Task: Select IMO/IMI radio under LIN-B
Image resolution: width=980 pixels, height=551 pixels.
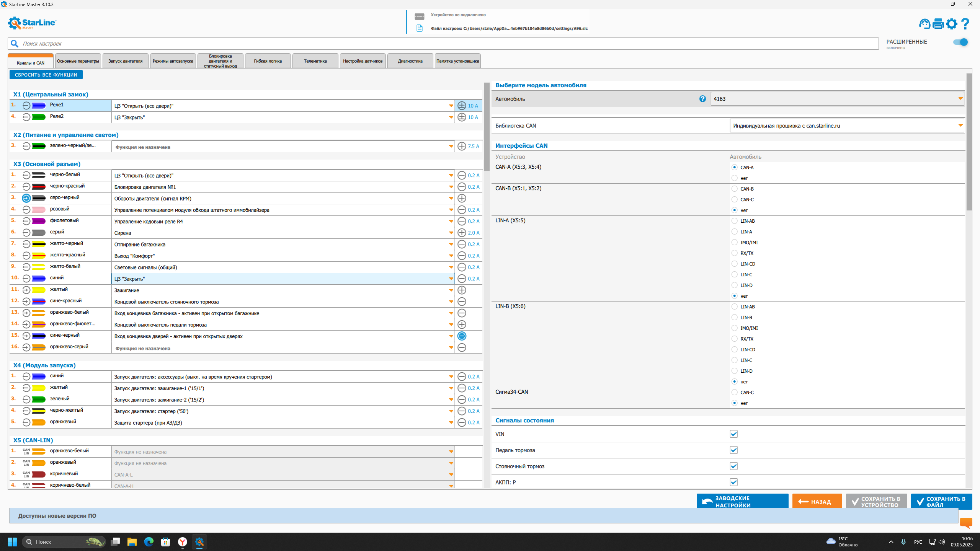Action: [734, 328]
